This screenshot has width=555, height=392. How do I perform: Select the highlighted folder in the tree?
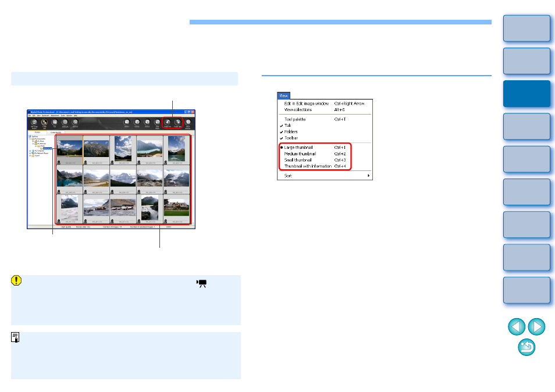48,148
